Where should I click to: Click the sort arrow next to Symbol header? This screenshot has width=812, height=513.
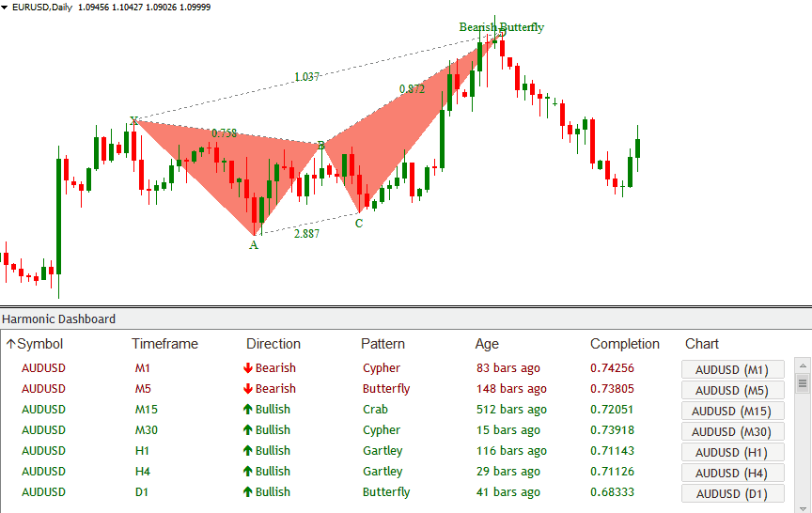pyautogui.click(x=10, y=344)
